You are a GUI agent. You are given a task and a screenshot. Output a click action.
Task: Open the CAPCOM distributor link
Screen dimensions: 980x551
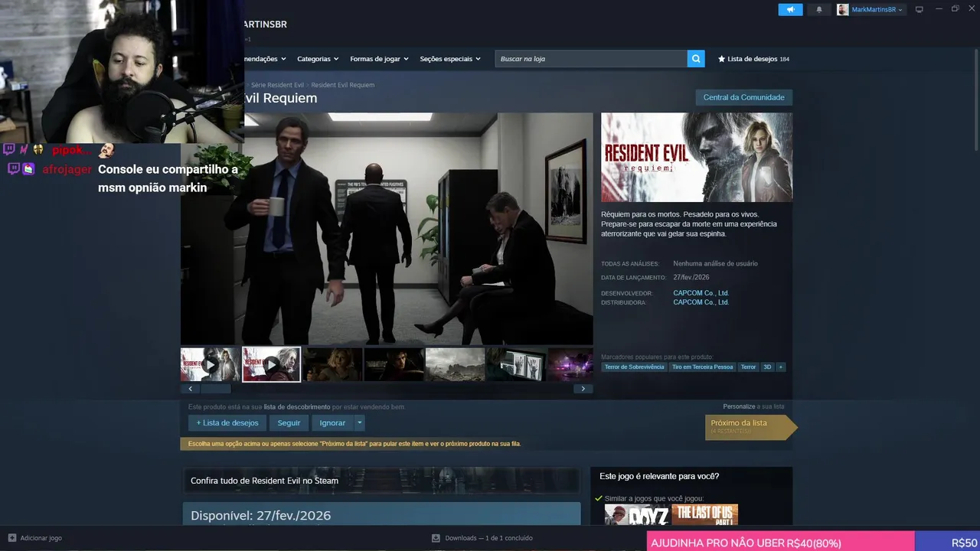[701, 302]
